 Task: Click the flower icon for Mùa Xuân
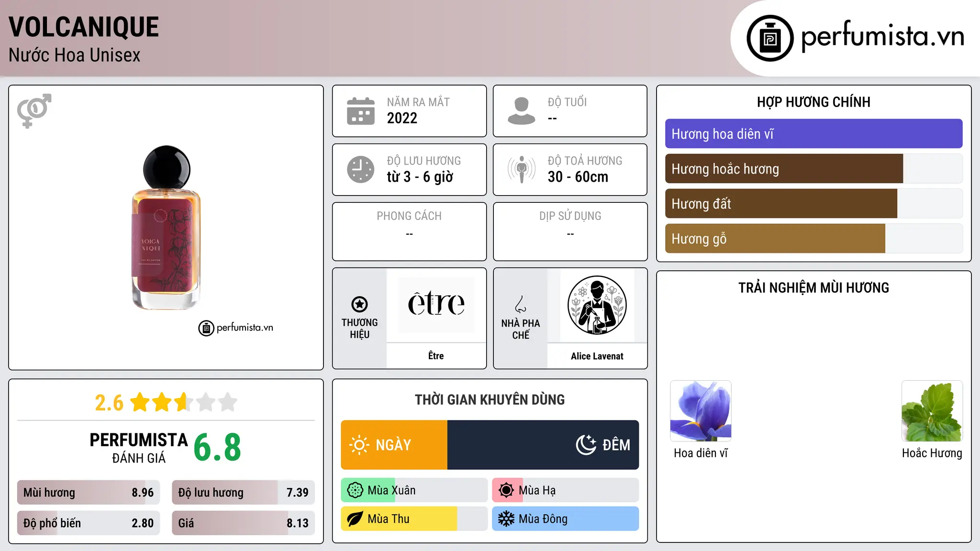click(355, 490)
